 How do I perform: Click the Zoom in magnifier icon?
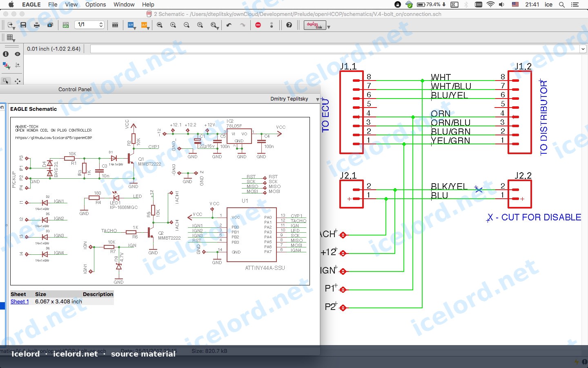pos(173,25)
